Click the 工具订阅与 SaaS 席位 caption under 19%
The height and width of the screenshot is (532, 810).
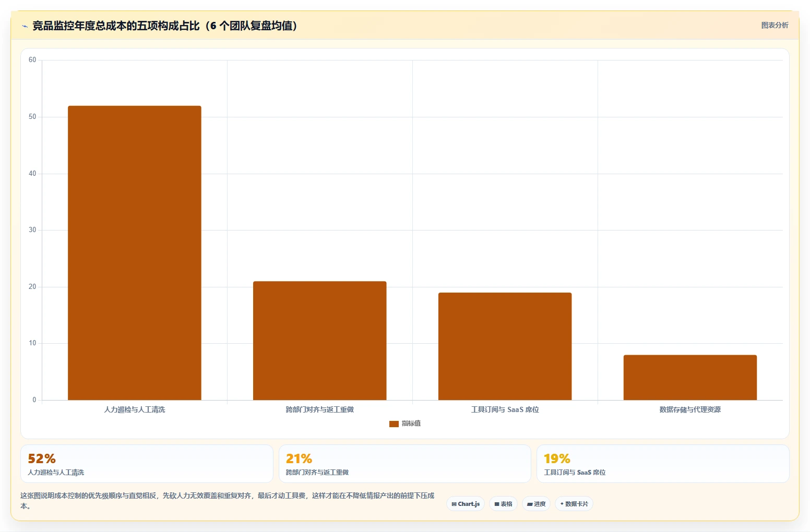coord(575,473)
